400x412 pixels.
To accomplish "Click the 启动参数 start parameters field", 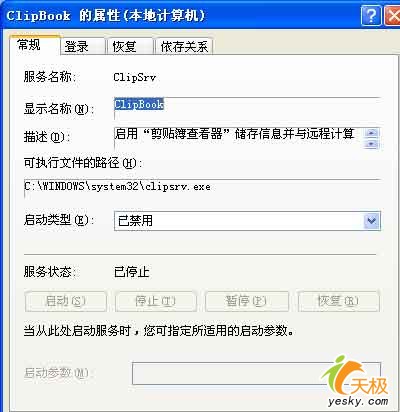I will point(256,373).
